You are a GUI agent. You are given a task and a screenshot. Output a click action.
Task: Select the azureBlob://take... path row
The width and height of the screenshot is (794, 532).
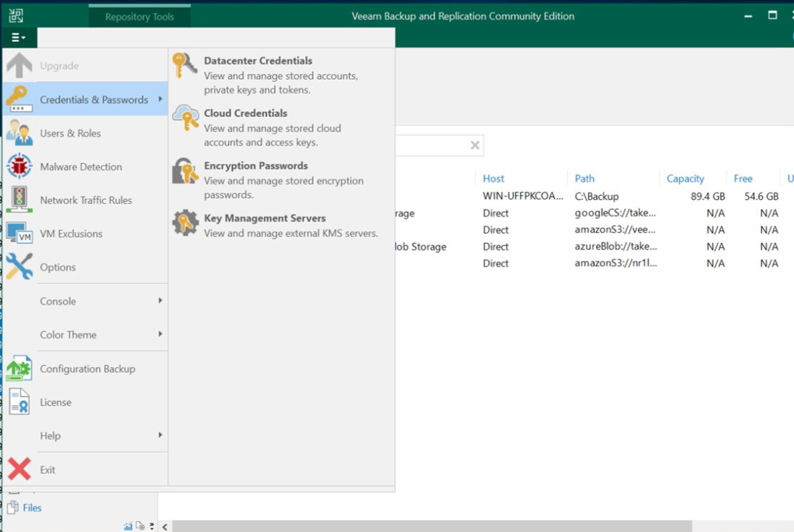coord(616,246)
